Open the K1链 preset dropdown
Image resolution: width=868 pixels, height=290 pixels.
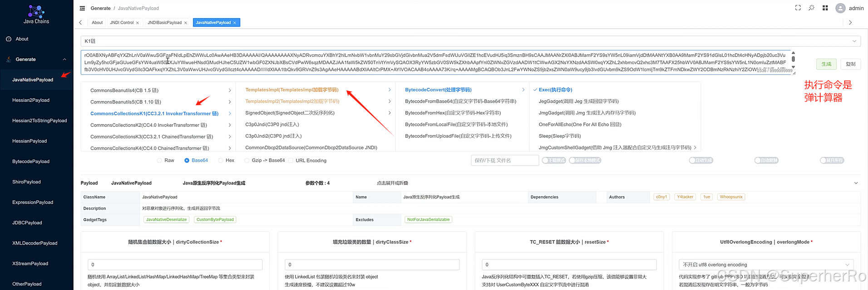(470, 41)
